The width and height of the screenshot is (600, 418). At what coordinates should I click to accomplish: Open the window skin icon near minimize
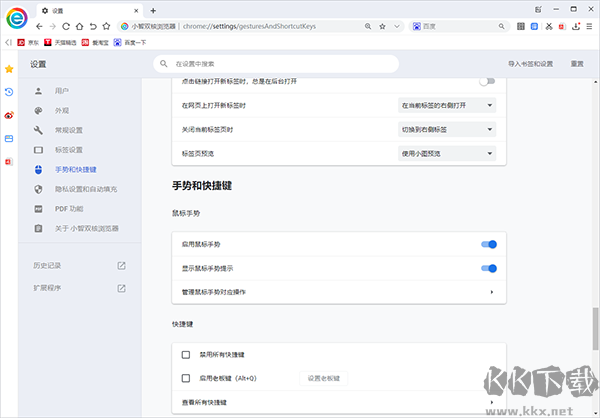[x=538, y=10]
